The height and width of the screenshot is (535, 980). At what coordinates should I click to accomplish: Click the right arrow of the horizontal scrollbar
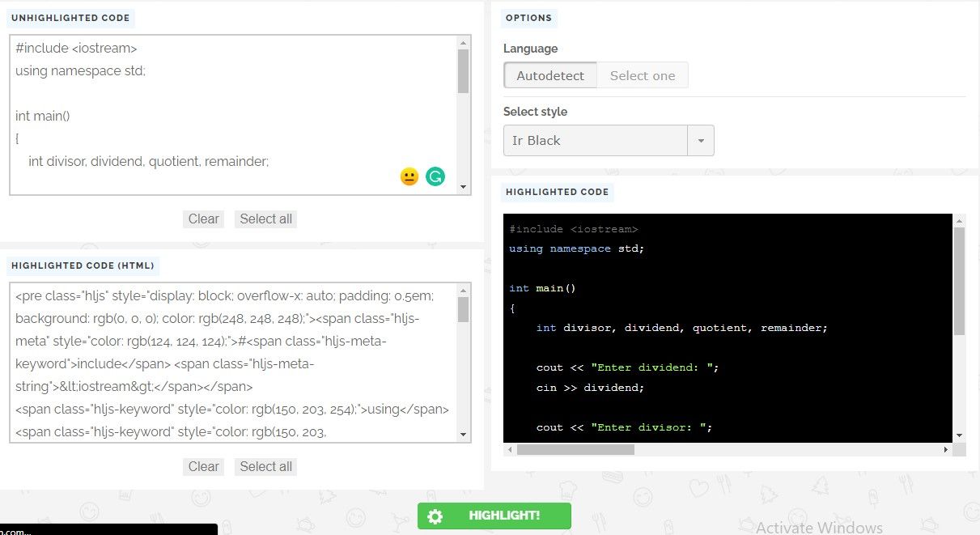click(947, 448)
